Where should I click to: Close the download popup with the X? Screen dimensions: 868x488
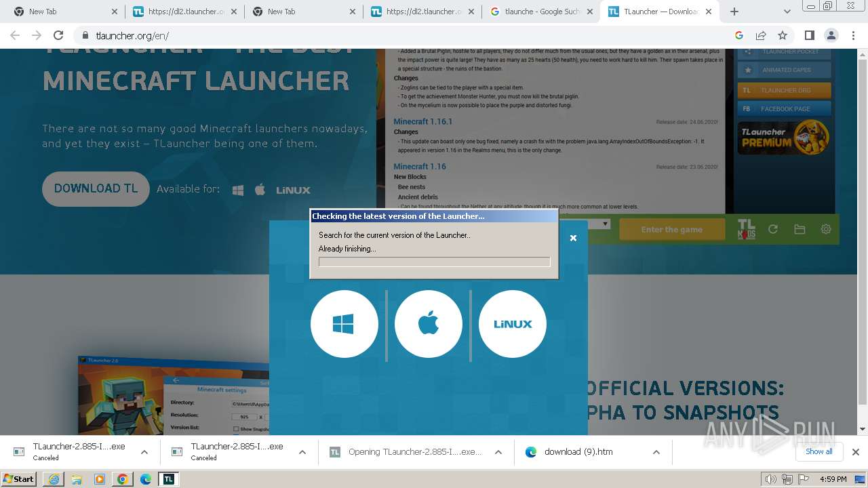[573, 238]
